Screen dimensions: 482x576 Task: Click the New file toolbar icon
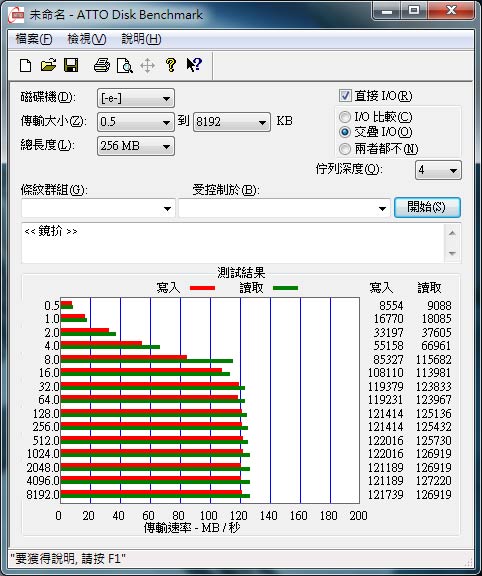[25, 66]
